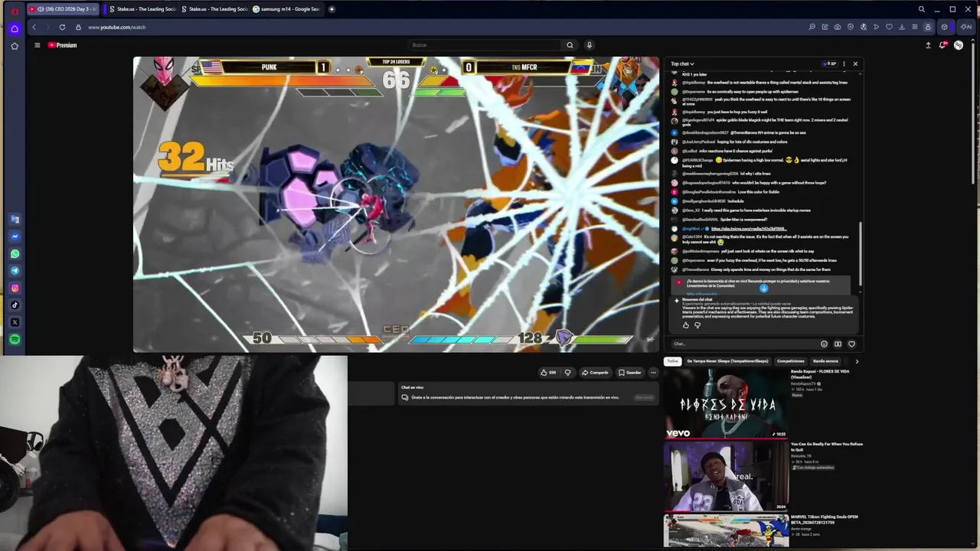Toggle Guardar to save the video
980x551 pixels.
[629, 373]
